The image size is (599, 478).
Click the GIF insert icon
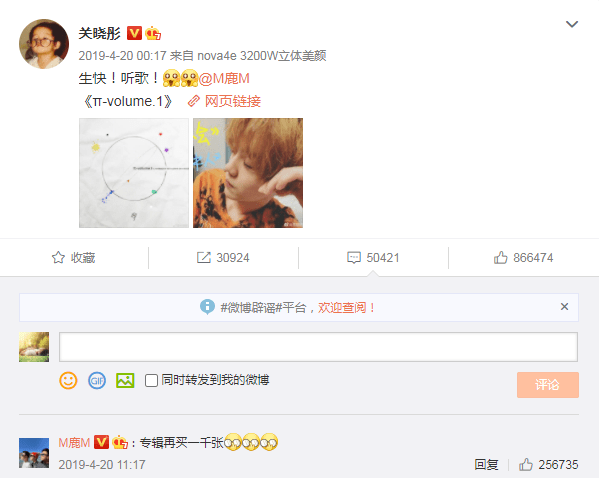click(x=97, y=381)
